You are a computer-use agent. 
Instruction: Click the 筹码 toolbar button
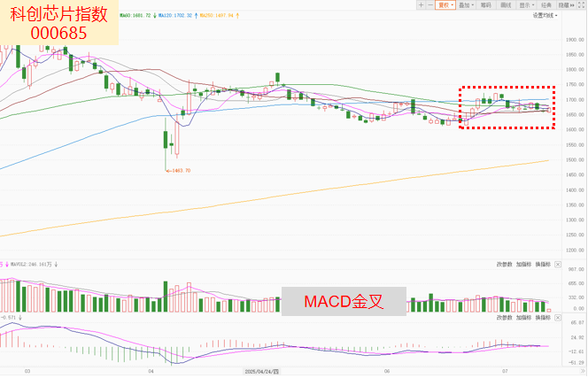[486, 5]
